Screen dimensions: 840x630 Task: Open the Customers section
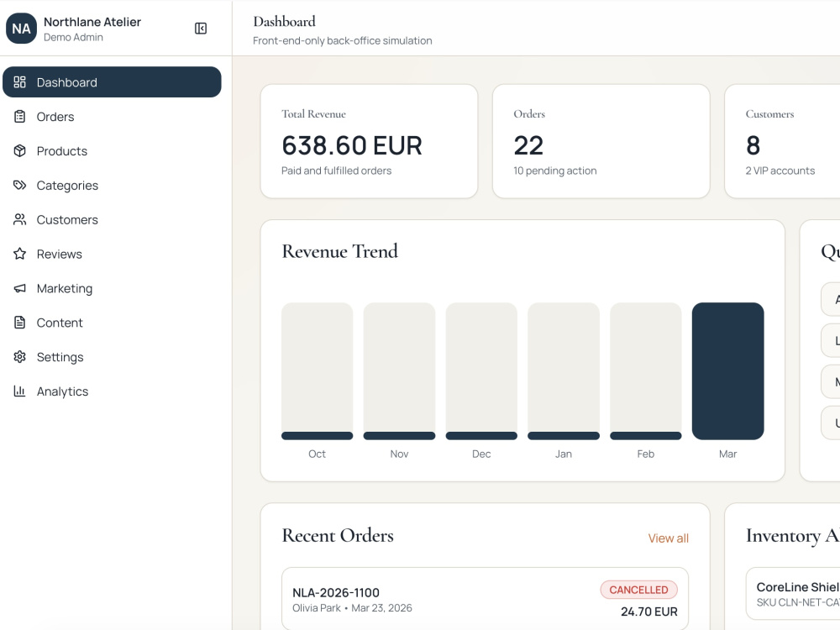(x=112, y=219)
